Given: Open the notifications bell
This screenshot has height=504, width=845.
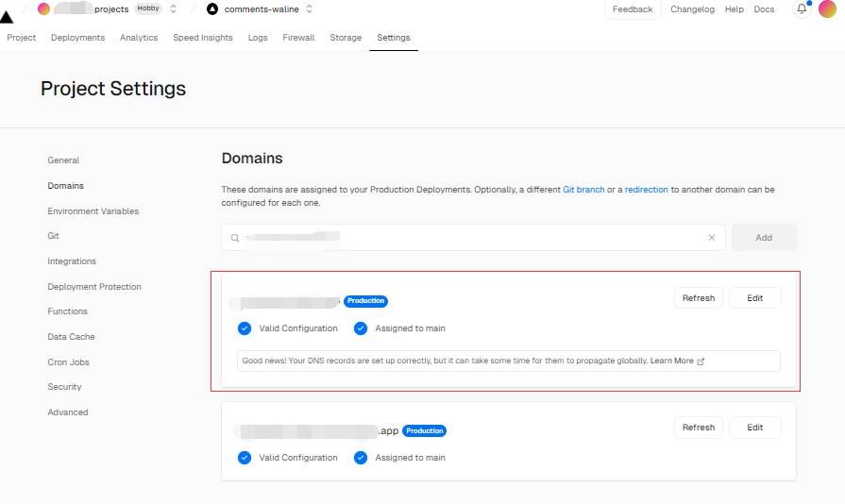Looking at the screenshot, I should tap(802, 9).
